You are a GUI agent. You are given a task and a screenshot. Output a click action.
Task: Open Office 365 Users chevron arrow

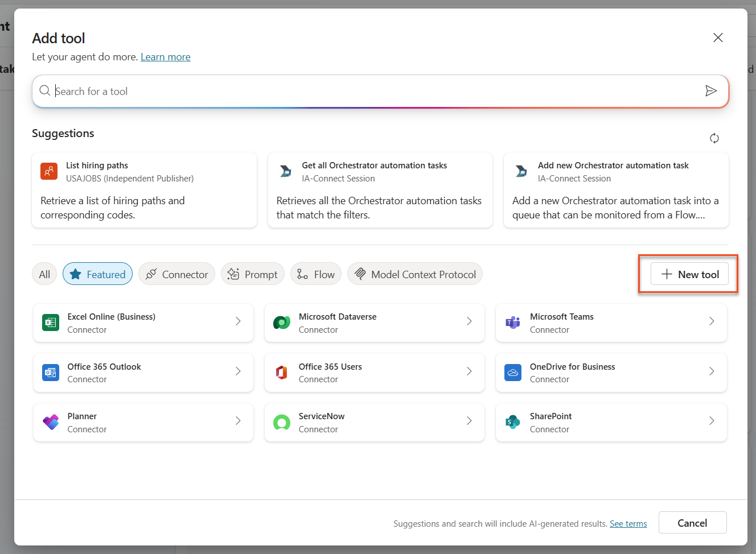click(469, 371)
